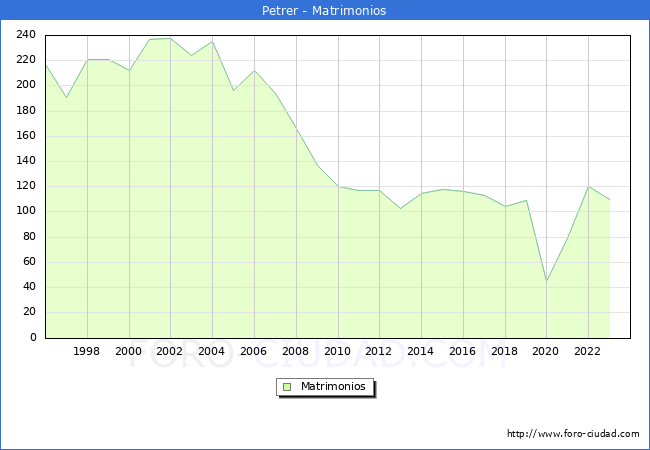Click the 2010 x-axis label

(337, 351)
